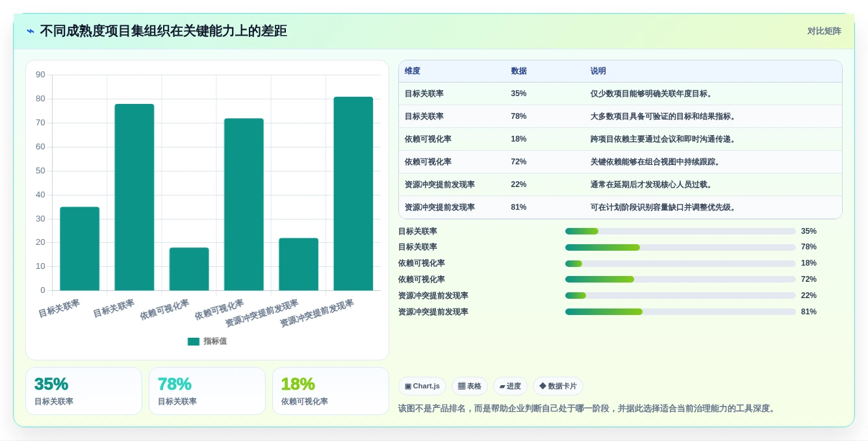The width and height of the screenshot is (868, 441).
Task: Select the 说明 table column header
Action: click(x=598, y=71)
